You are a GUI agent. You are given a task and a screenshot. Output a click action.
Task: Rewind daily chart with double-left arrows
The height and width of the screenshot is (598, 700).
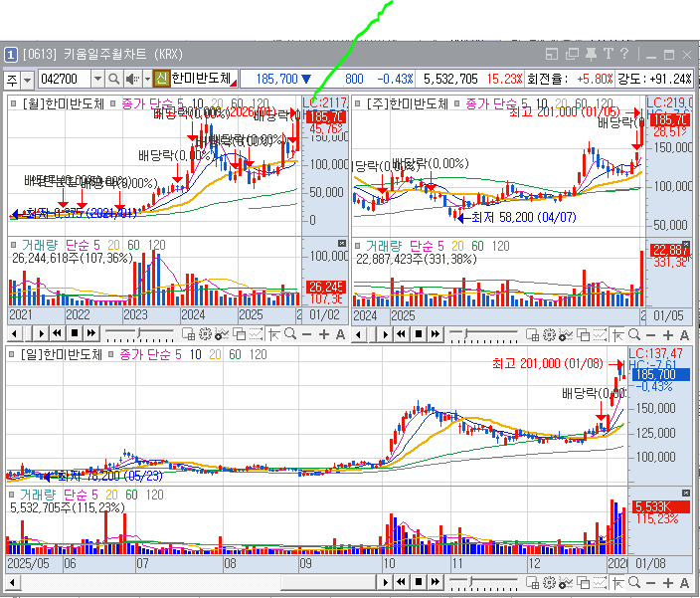[x=402, y=582]
